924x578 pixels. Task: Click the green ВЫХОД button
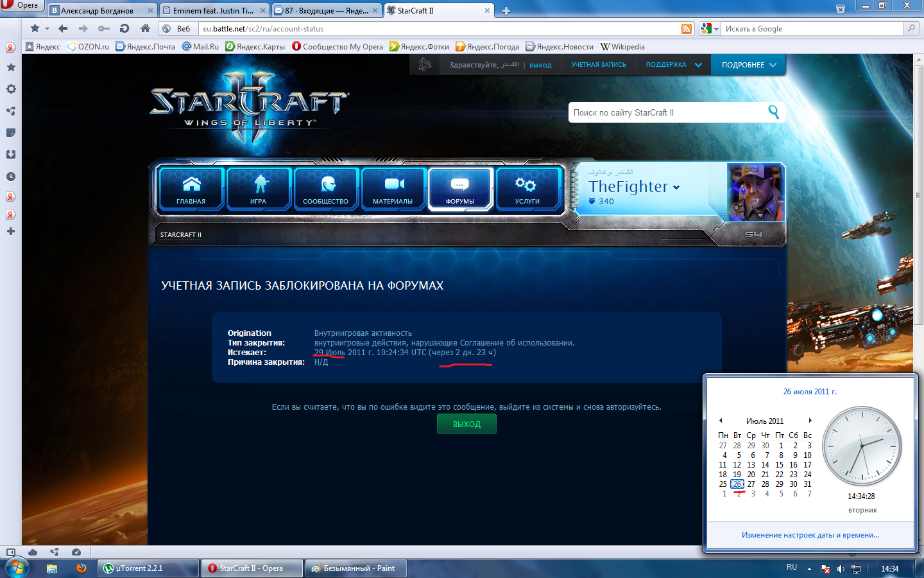click(x=466, y=424)
